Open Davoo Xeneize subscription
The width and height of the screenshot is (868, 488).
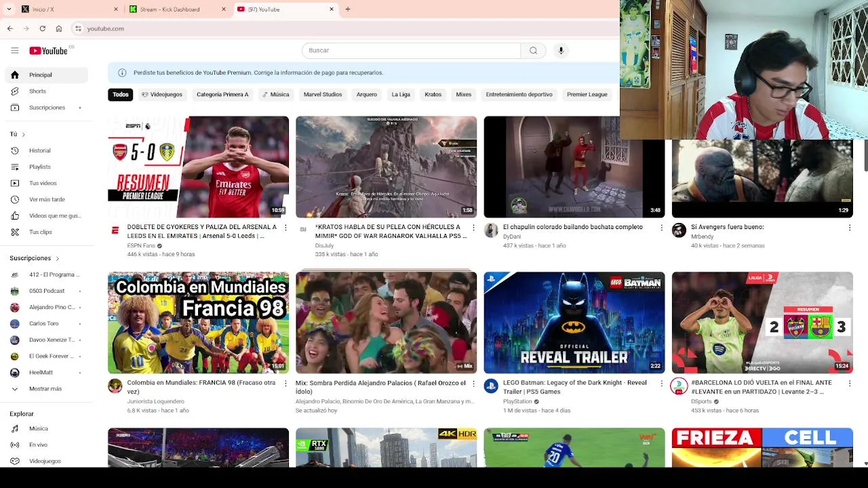point(46,340)
